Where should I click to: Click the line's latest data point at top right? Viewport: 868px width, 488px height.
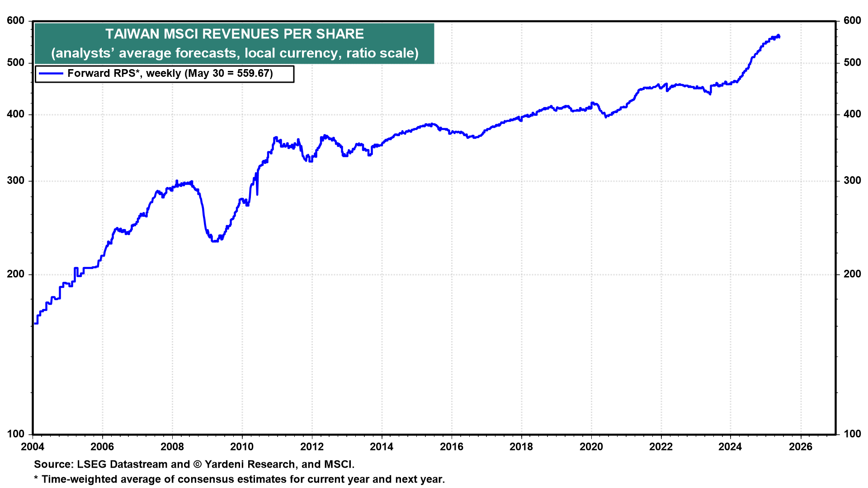pyautogui.click(x=778, y=37)
